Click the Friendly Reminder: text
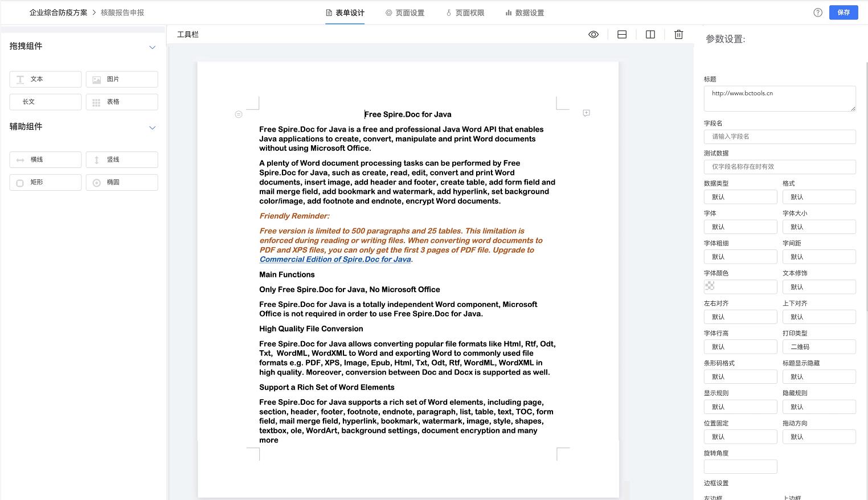The image size is (868, 500). tap(294, 216)
